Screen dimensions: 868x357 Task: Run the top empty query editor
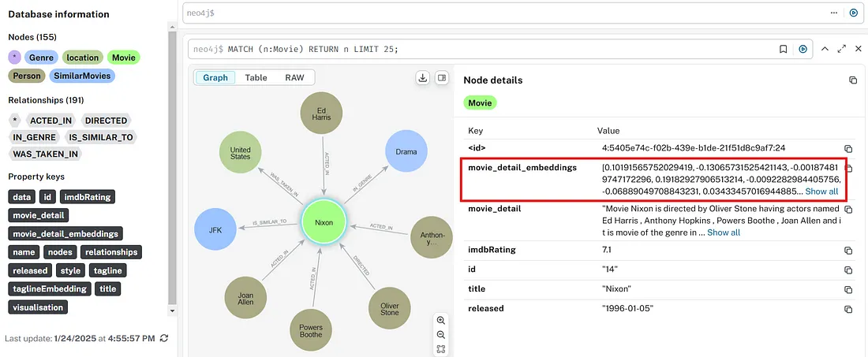pos(854,13)
